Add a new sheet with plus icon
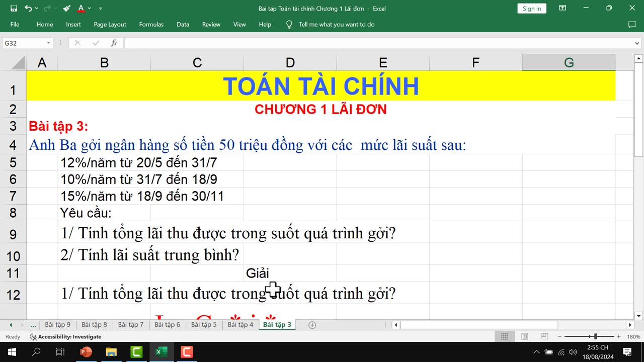 (x=312, y=325)
